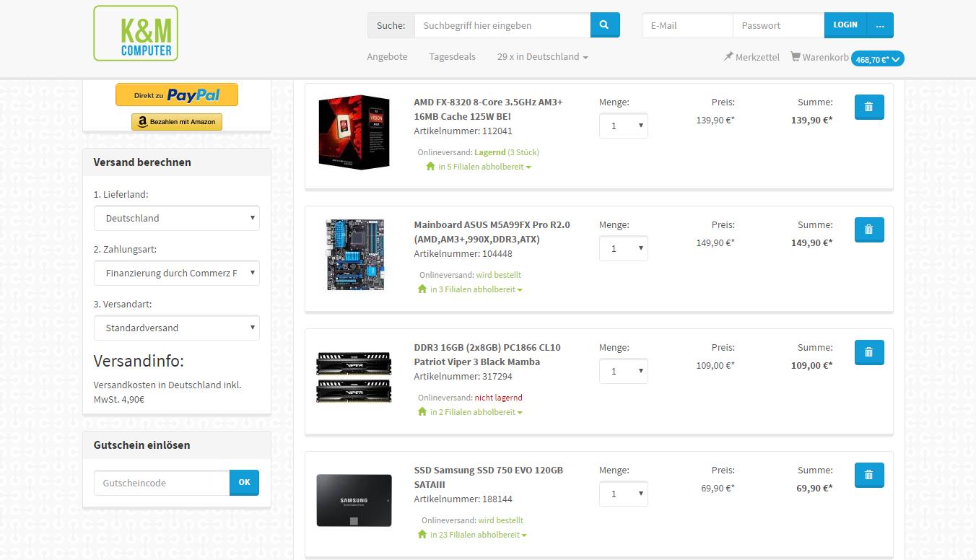Click the more options button beside LOGIN

coord(880,25)
